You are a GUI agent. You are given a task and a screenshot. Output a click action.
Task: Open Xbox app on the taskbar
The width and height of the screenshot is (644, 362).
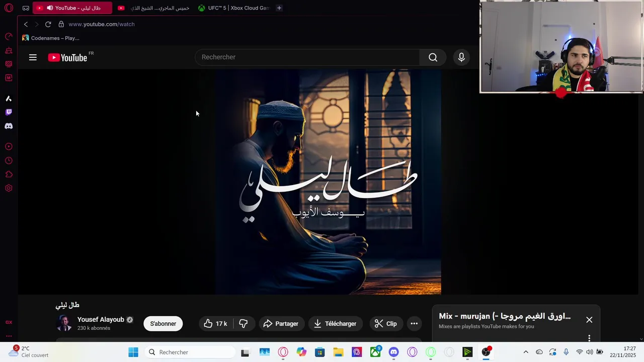point(375,352)
